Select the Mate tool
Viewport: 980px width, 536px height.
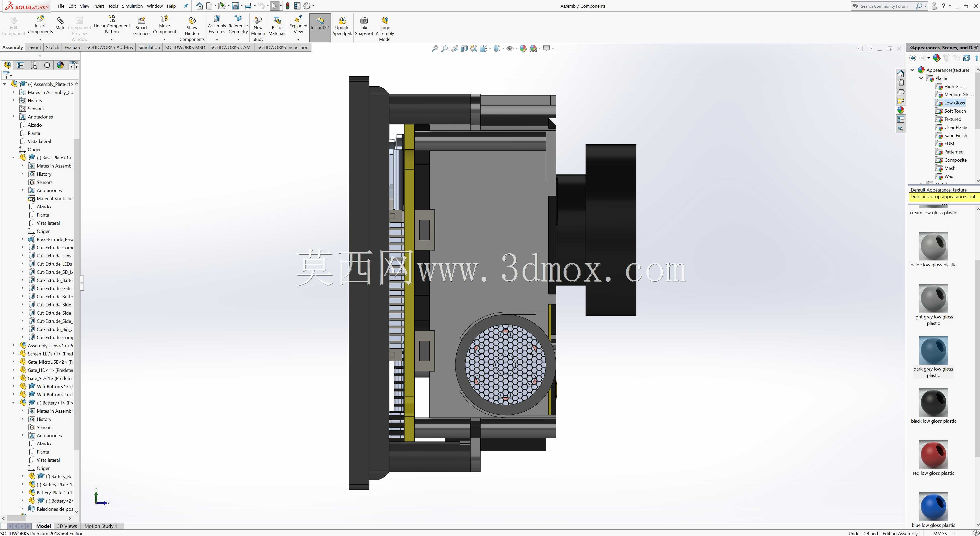pos(60,23)
